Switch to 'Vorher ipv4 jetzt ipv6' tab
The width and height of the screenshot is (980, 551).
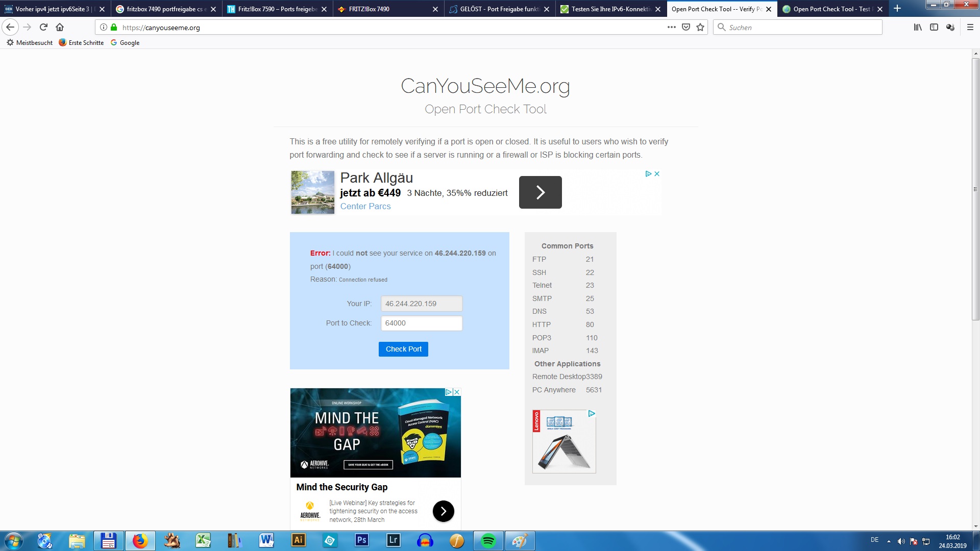pos(54,9)
